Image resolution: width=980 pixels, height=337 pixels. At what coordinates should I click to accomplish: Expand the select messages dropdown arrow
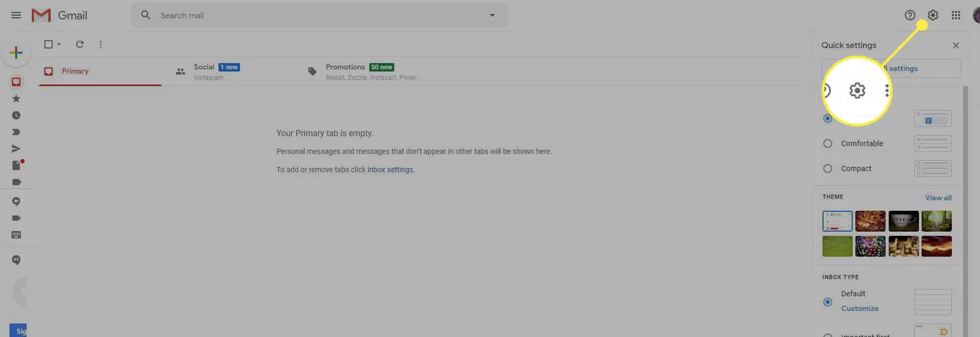[59, 44]
